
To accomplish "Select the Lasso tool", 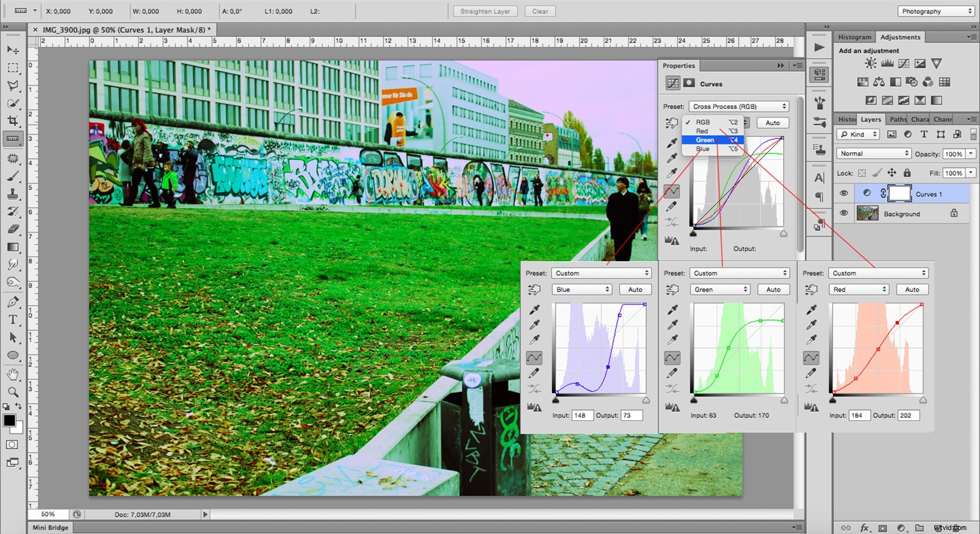I will 12,86.
